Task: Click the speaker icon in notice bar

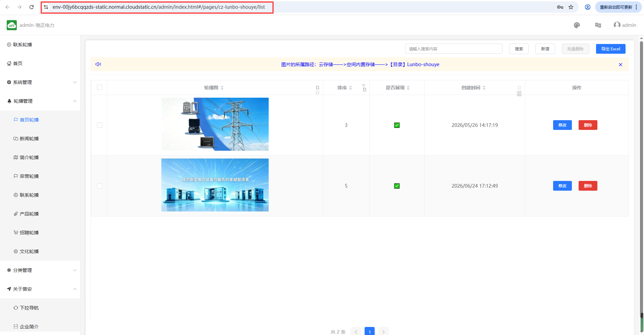Action: [x=98, y=64]
